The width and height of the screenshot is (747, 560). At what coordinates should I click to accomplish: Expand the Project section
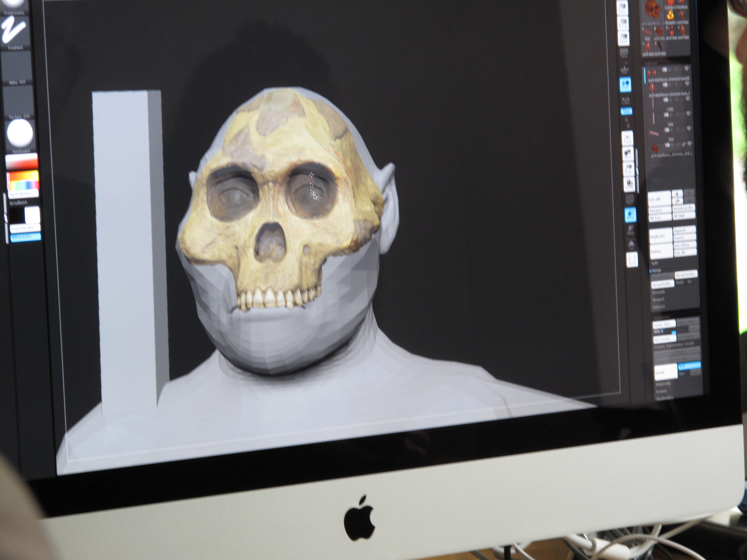[x=659, y=300]
